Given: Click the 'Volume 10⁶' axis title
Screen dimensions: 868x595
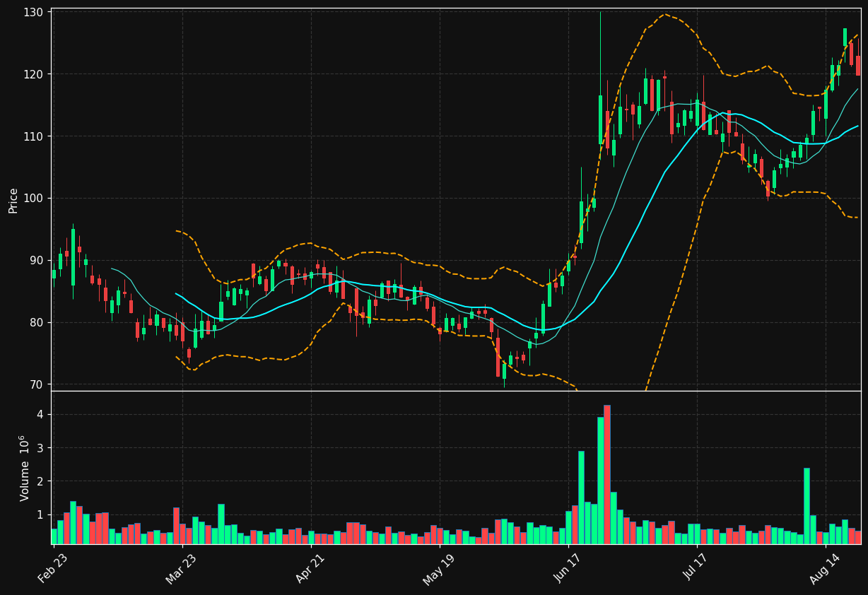Looking at the screenshot, I should [x=23, y=468].
